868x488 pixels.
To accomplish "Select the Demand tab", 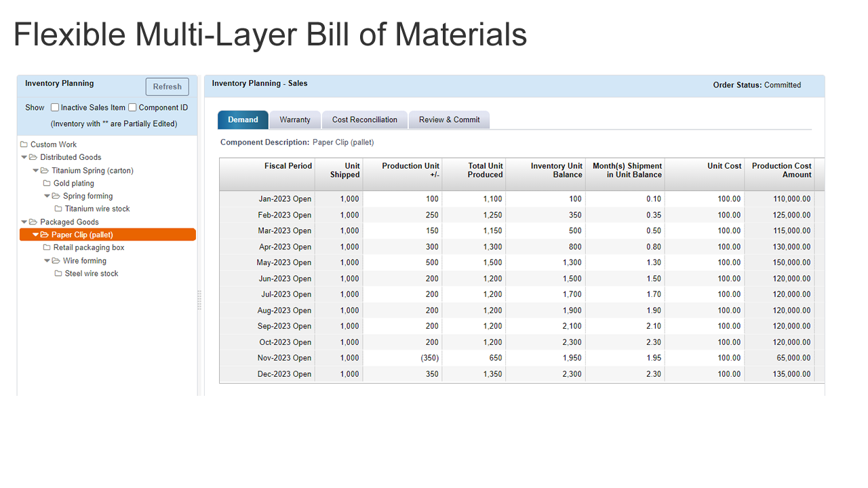I will 243,120.
